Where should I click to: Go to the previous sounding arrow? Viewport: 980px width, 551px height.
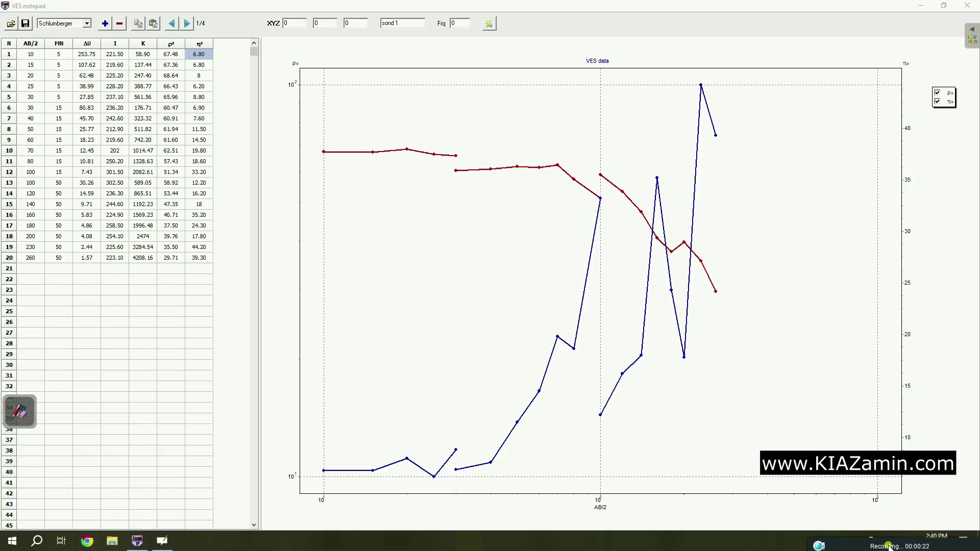[172, 23]
